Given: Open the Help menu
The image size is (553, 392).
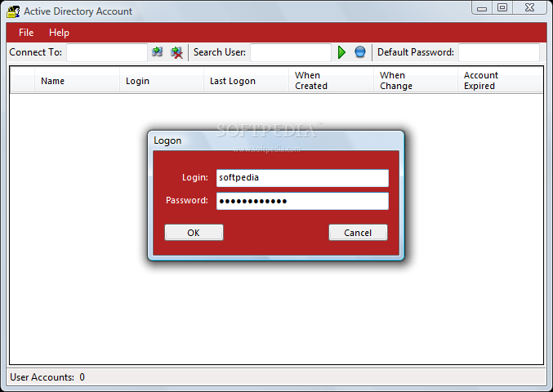Looking at the screenshot, I should (59, 33).
